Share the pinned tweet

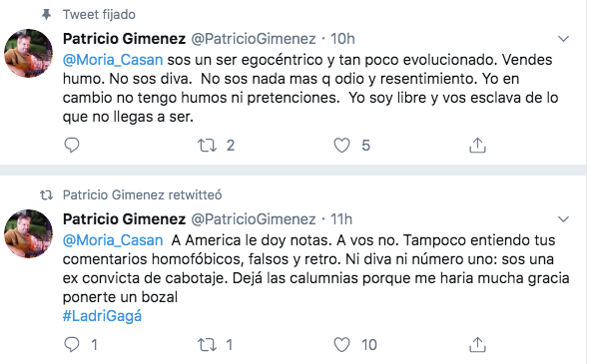pyautogui.click(x=477, y=145)
